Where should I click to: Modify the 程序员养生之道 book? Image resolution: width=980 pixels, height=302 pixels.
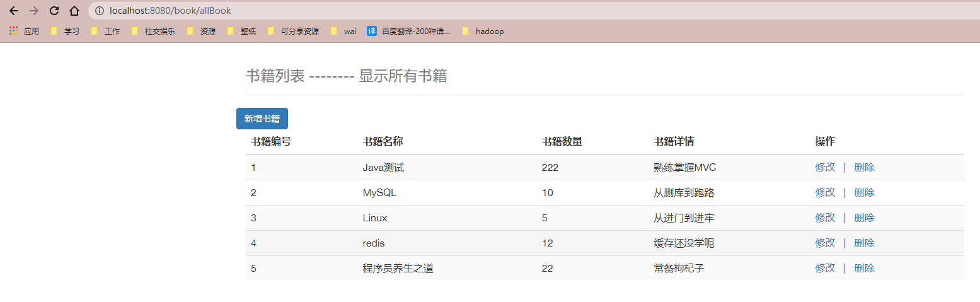pos(825,268)
